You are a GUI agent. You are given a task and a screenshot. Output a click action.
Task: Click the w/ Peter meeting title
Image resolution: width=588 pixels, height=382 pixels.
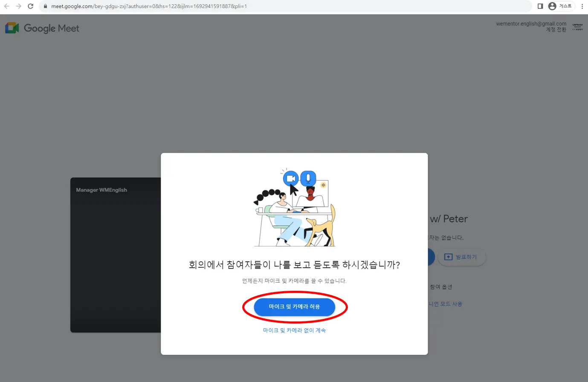(x=449, y=219)
